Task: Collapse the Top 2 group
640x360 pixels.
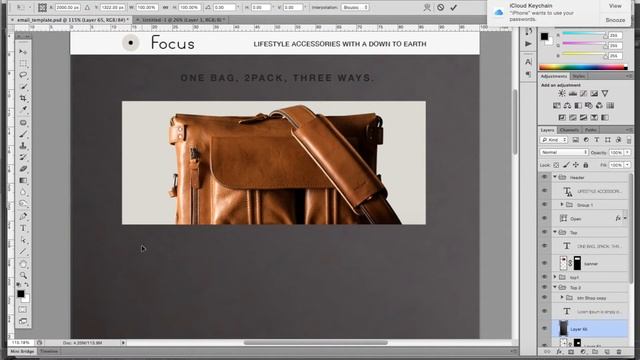Action: (x=555, y=287)
